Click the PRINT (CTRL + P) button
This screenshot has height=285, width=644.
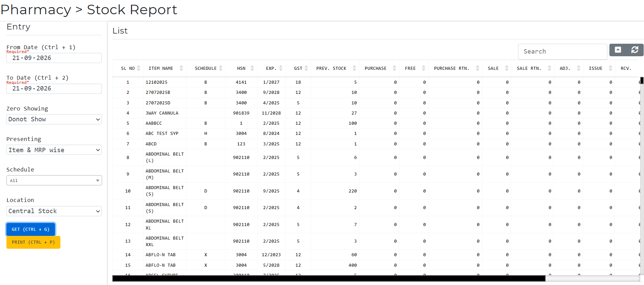(x=33, y=242)
